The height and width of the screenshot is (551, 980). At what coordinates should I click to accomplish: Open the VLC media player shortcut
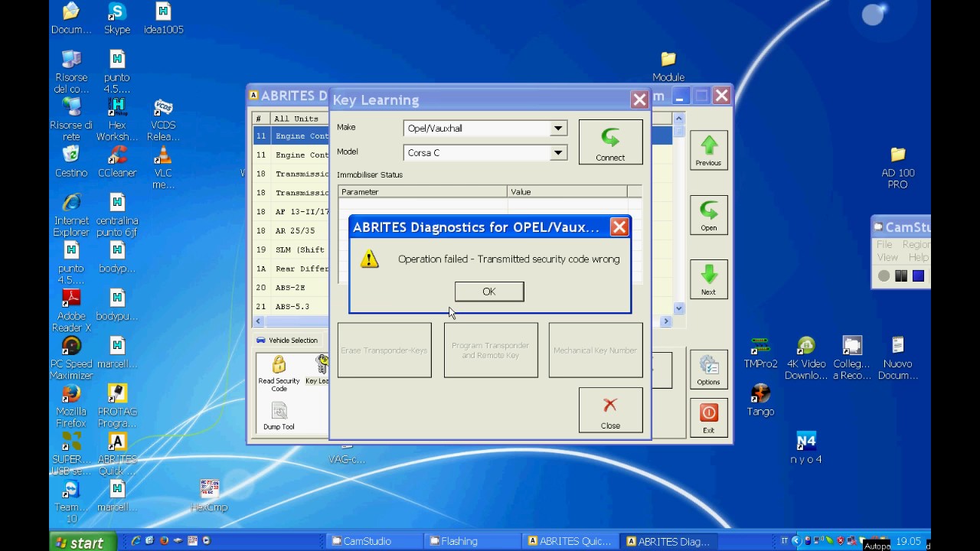(x=163, y=167)
